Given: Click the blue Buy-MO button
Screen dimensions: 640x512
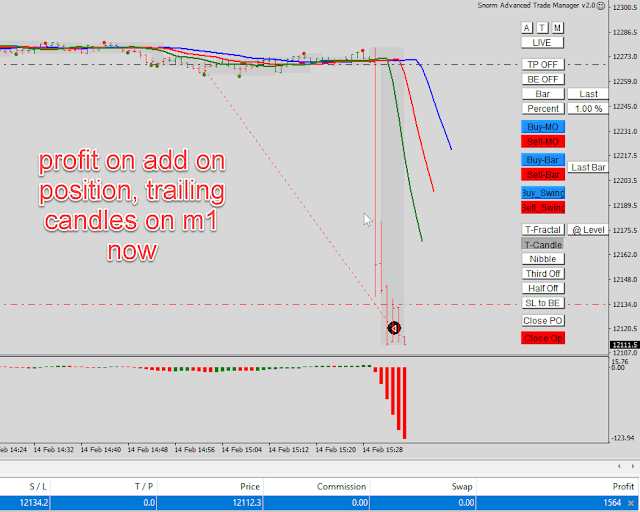Looking at the screenshot, I should click(543, 127).
